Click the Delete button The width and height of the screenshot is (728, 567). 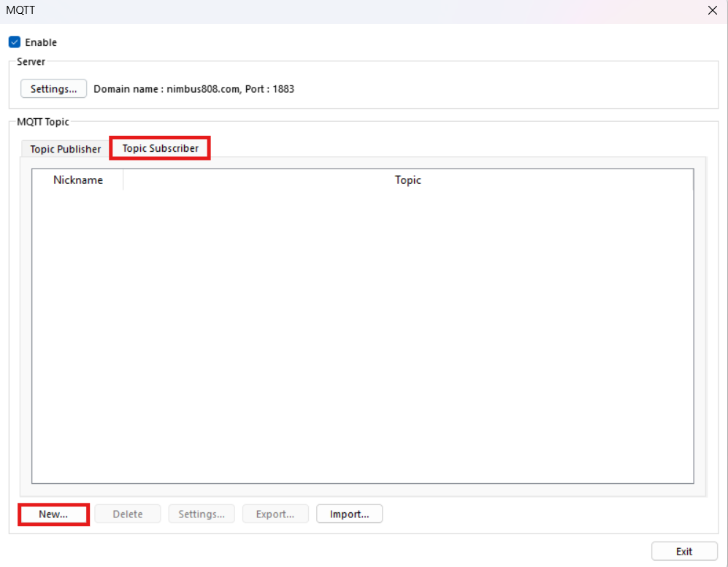[x=127, y=514]
